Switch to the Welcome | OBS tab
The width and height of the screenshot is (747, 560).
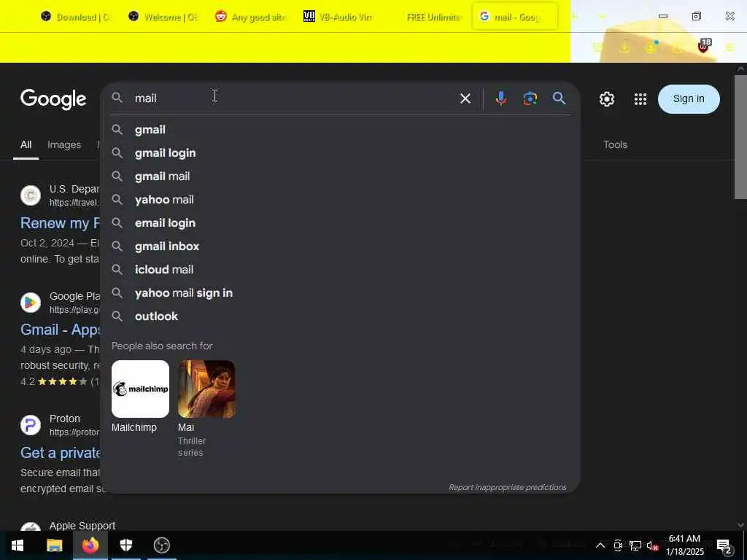[163, 17]
